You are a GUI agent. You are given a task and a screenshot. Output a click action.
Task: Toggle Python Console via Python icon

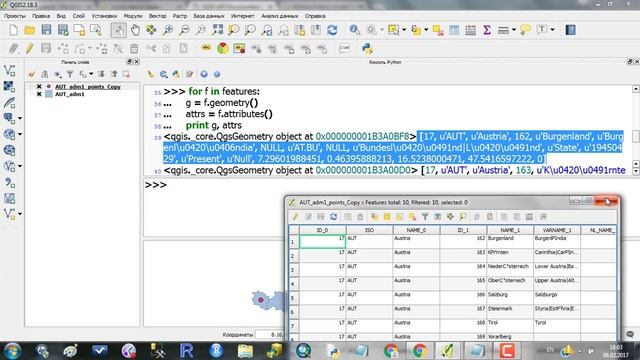point(367,49)
